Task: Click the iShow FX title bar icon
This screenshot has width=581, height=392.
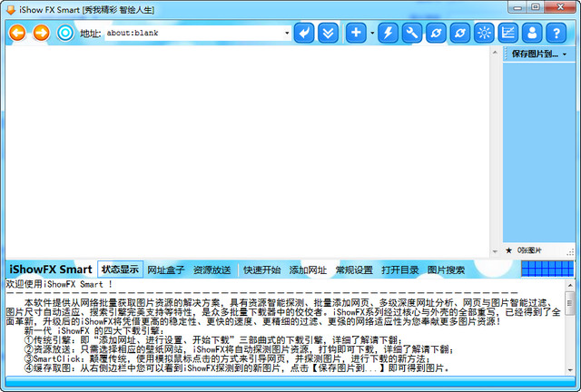Action: pos(11,10)
